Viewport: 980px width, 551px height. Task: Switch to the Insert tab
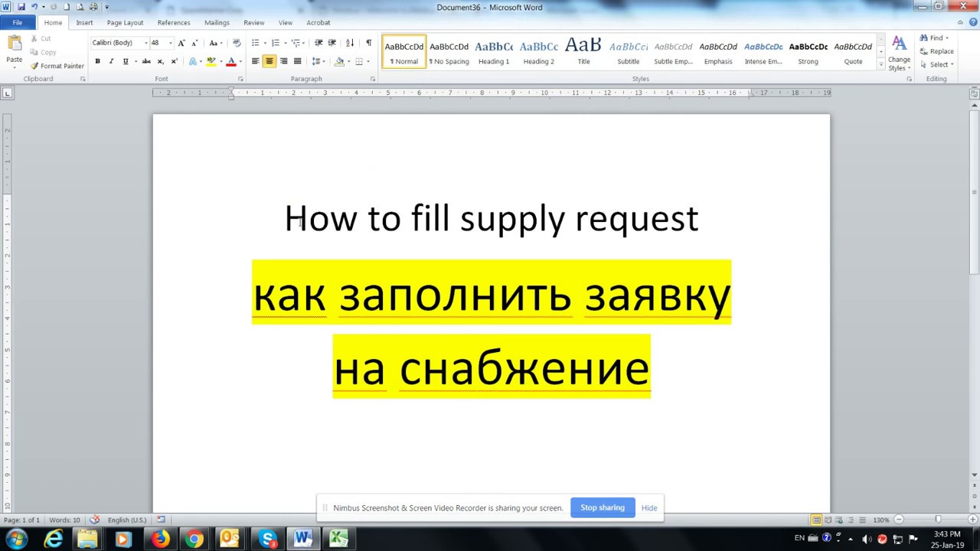(84, 22)
